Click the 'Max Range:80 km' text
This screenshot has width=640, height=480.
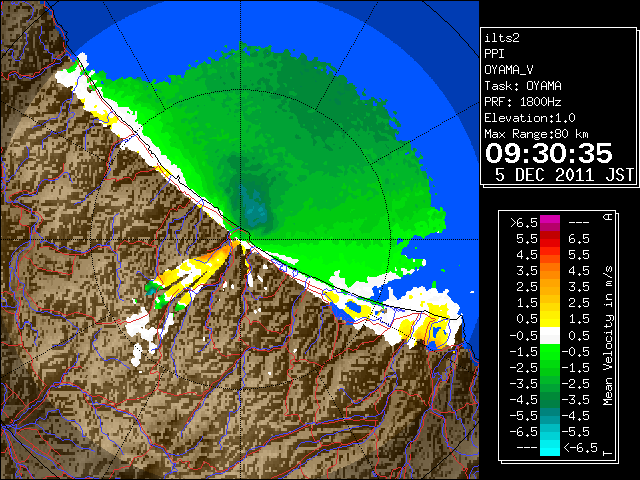click(536, 134)
